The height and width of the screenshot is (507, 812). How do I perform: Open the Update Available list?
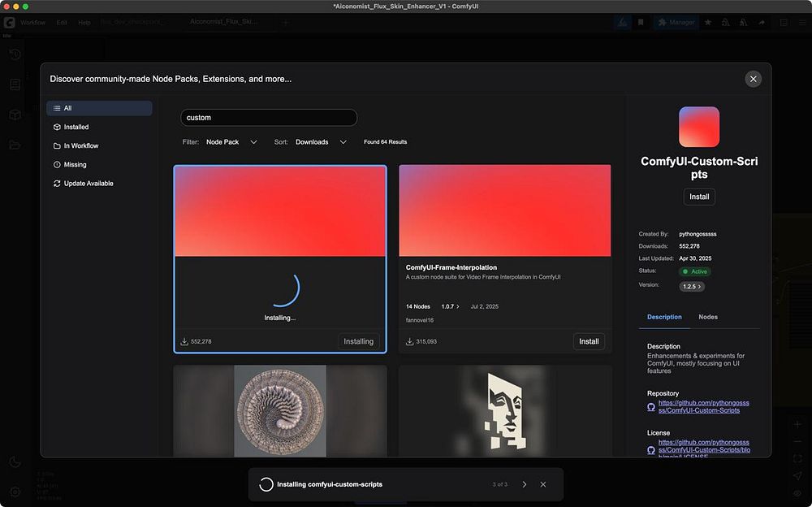coord(99,184)
